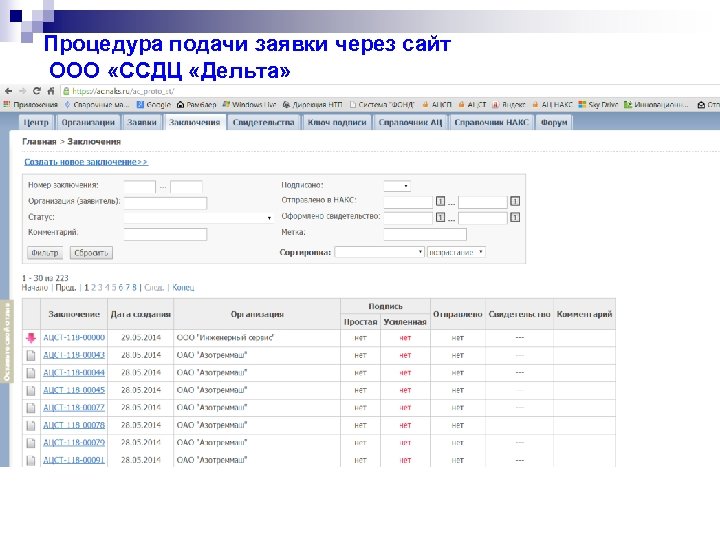Screen dimensions: 720x540
Task: Switch to the Центр tab
Action: click(x=35, y=123)
